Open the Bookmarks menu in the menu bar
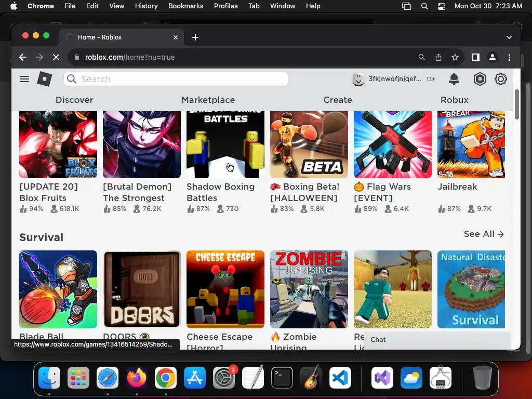 185,6
